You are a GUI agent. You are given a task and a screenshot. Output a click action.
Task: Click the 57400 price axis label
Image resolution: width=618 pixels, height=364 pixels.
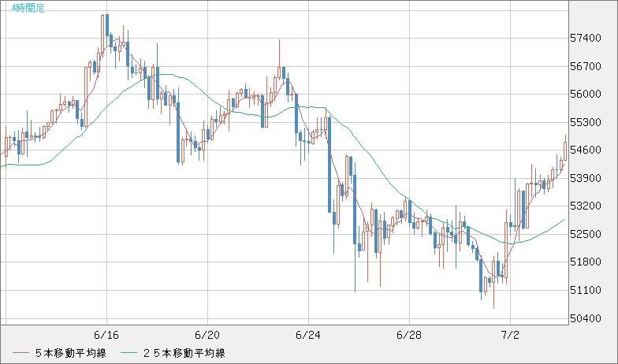[586, 38]
